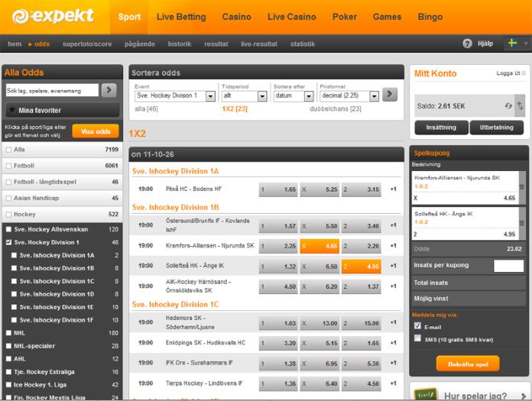Go to hem in submenu
532x401 pixels.
[x=15, y=44]
